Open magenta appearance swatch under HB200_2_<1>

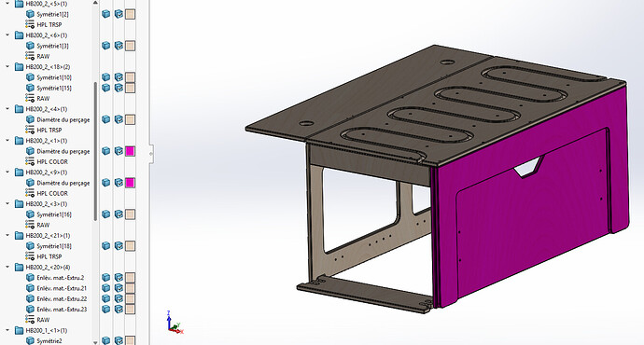coord(130,151)
